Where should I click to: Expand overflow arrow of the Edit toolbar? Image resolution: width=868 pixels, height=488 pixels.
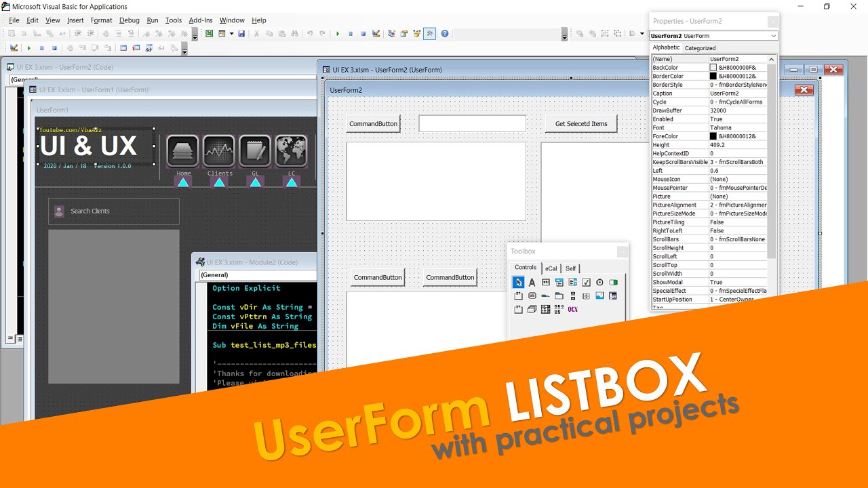pos(195,35)
